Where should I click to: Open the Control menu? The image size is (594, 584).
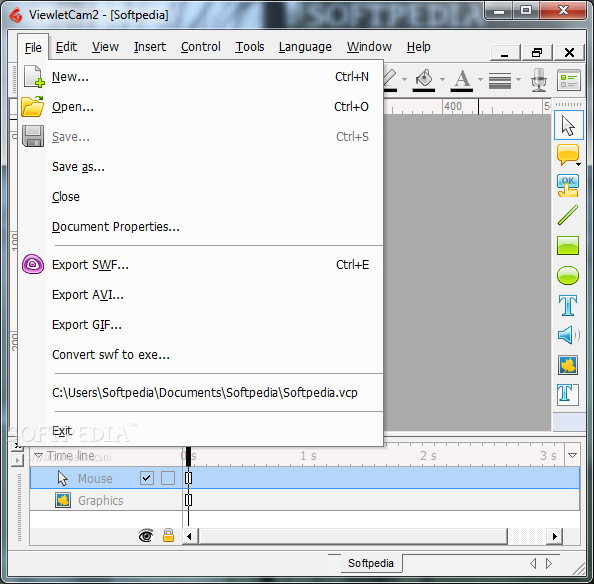click(x=200, y=47)
